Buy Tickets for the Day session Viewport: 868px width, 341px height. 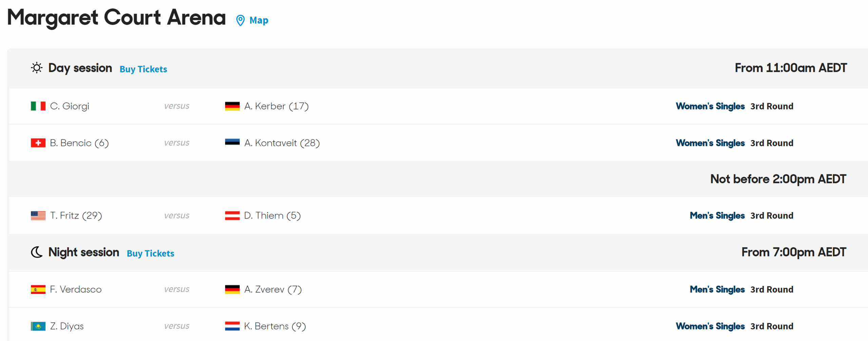coord(143,69)
